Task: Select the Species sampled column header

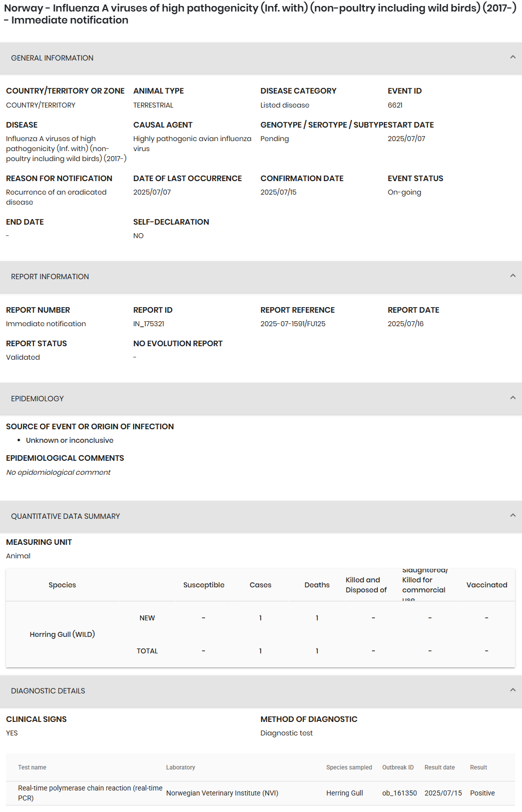Action: click(349, 767)
